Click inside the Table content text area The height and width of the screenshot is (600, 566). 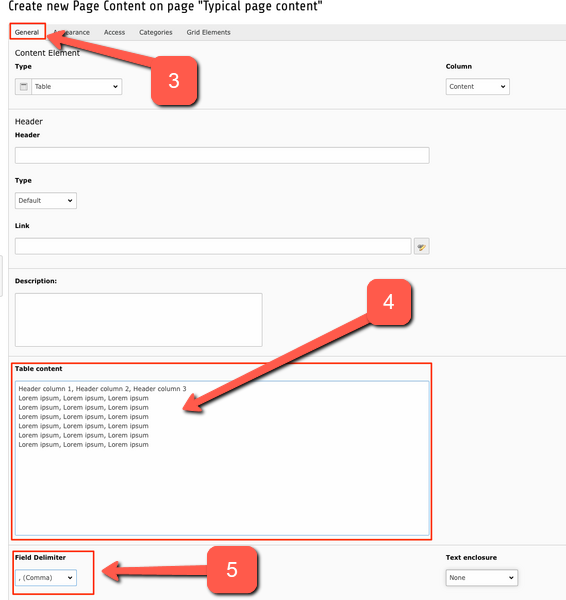coord(222,458)
